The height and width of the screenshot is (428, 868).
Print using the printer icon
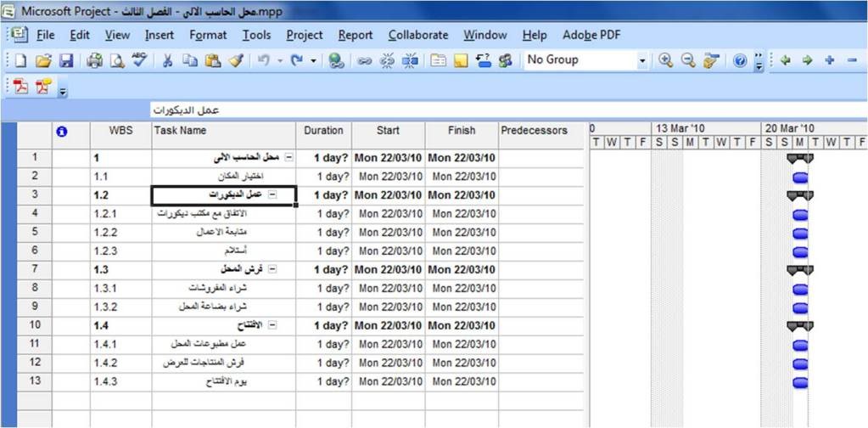click(x=95, y=60)
